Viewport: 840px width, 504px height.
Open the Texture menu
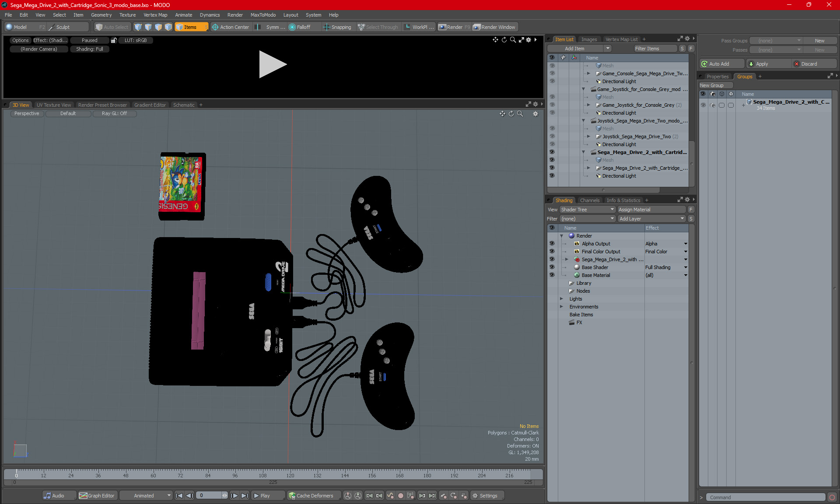pyautogui.click(x=127, y=15)
